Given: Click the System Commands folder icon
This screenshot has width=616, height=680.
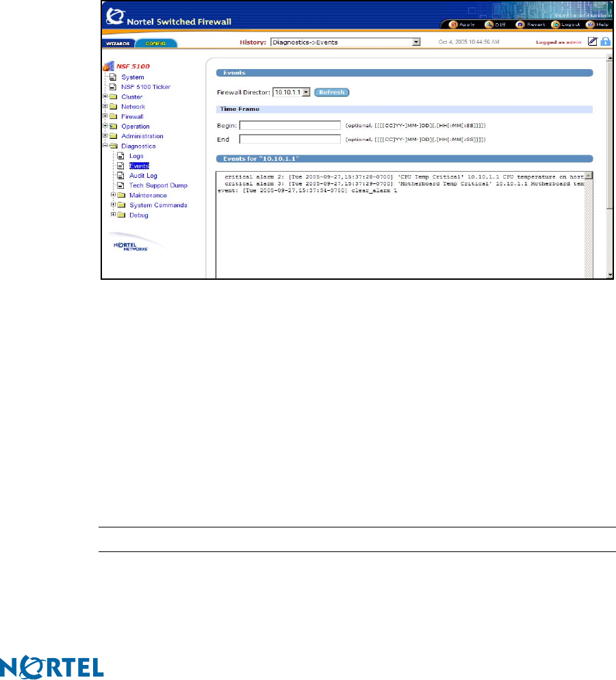Looking at the screenshot, I should point(121,205).
